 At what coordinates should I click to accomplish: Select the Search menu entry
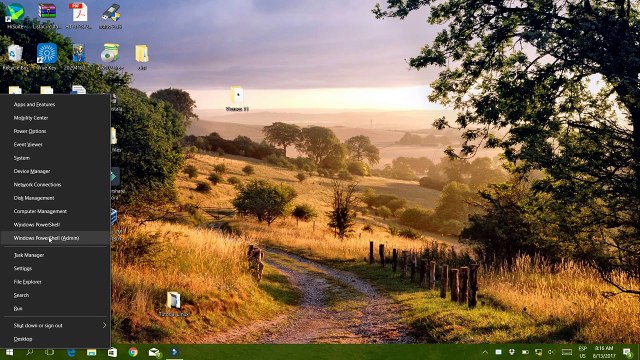(x=55, y=295)
